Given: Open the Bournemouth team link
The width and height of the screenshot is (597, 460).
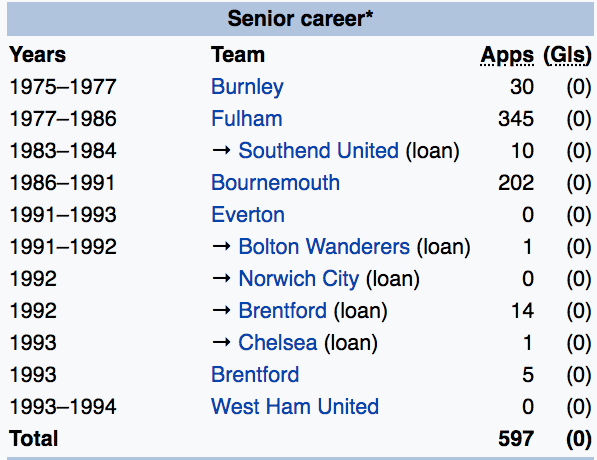Looking at the screenshot, I should pyautogui.click(x=275, y=182).
